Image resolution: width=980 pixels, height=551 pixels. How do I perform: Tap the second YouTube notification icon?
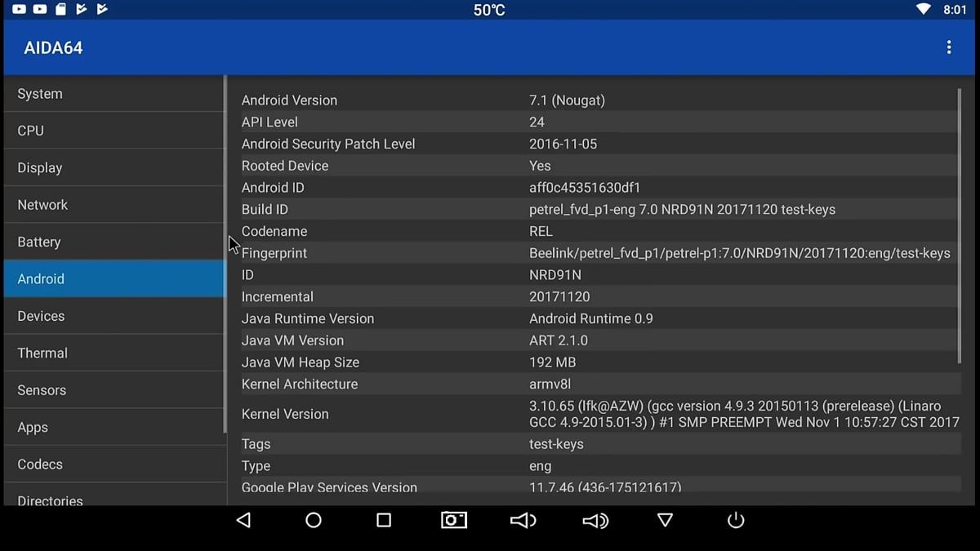40,10
